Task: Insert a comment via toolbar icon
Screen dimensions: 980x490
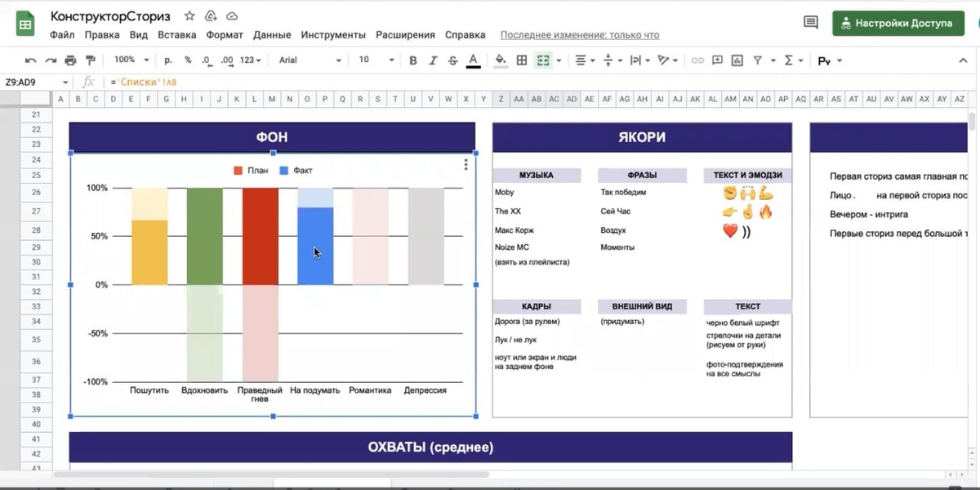Action: click(x=717, y=60)
